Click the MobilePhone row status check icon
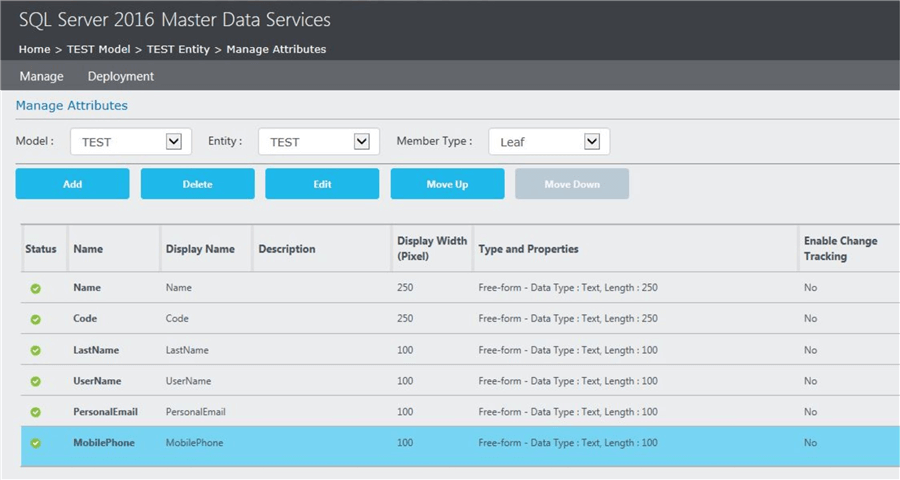This screenshot has width=900, height=480. [x=36, y=443]
